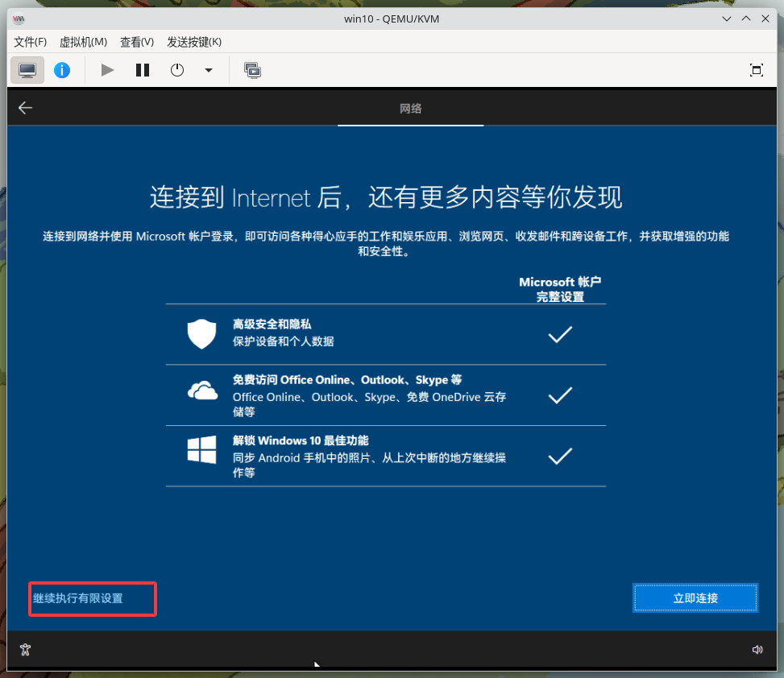Click the win10 - QEMU/KVM title text
784x678 pixels.
pyautogui.click(x=392, y=19)
